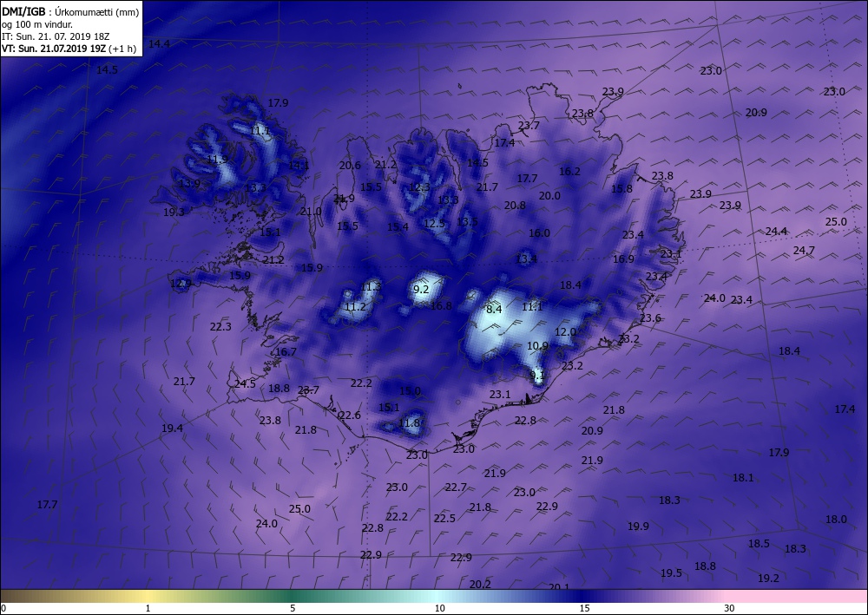Click the map value 11.3
868x615 pixels.
pyautogui.click(x=371, y=287)
